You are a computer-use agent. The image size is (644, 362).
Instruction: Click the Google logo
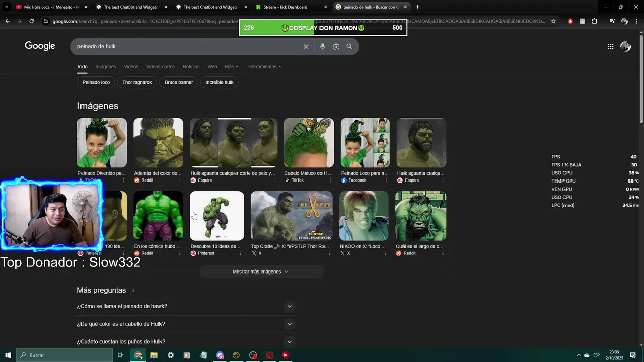tap(40, 46)
